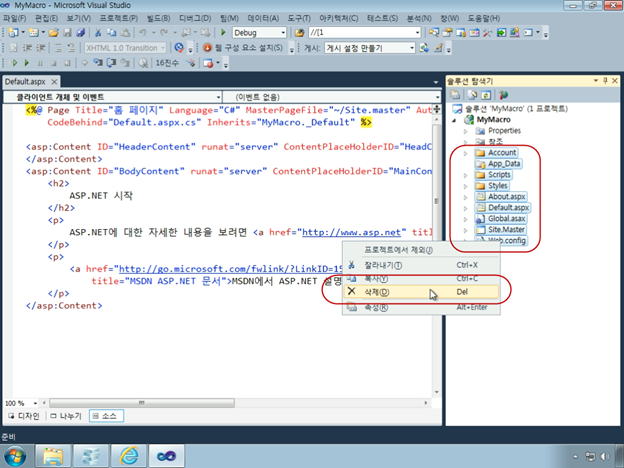This screenshot has height=468, width=624.
Task: Open the 디버그(D) menu
Action: pyautogui.click(x=195, y=19)
